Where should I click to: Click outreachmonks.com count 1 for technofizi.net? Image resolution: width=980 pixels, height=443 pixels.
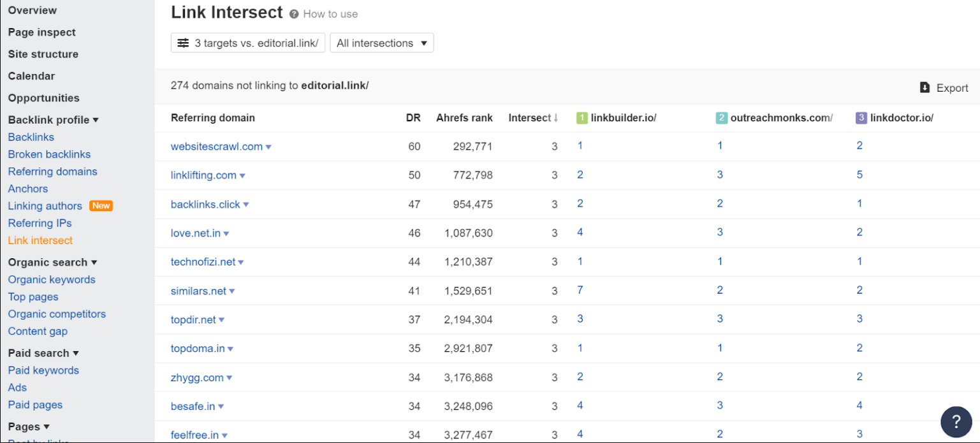pos(720,261)
